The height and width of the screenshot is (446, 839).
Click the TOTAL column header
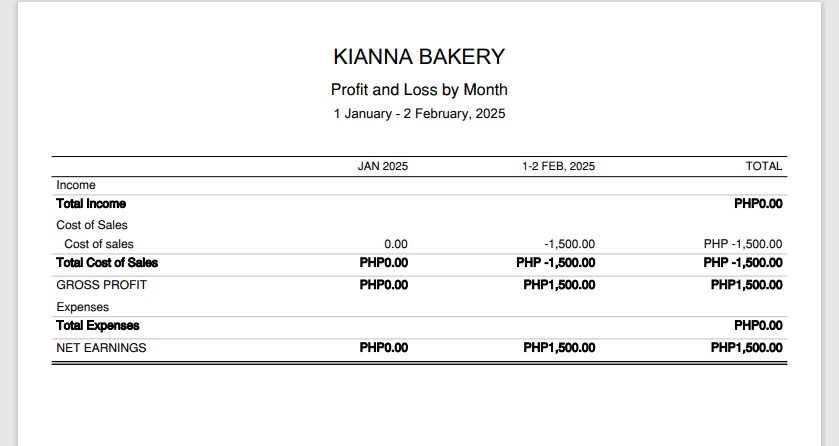tap(764, 166)
